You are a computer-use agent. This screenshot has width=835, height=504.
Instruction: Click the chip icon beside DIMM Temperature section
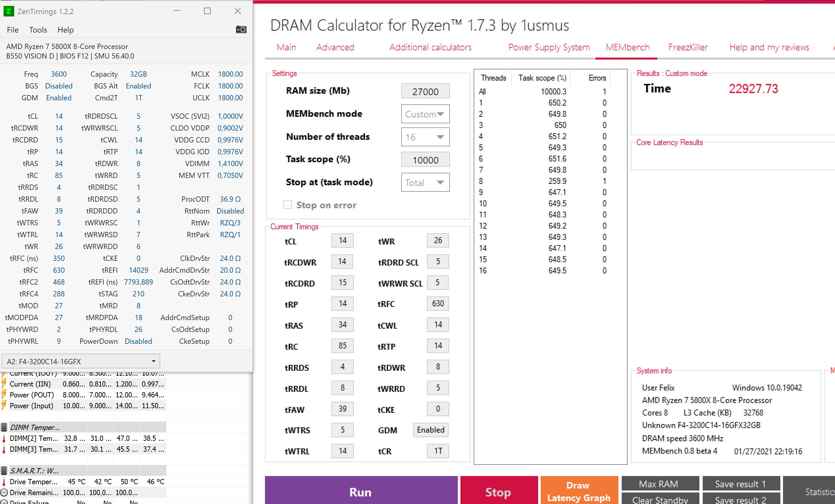click(x=4, y=427)
